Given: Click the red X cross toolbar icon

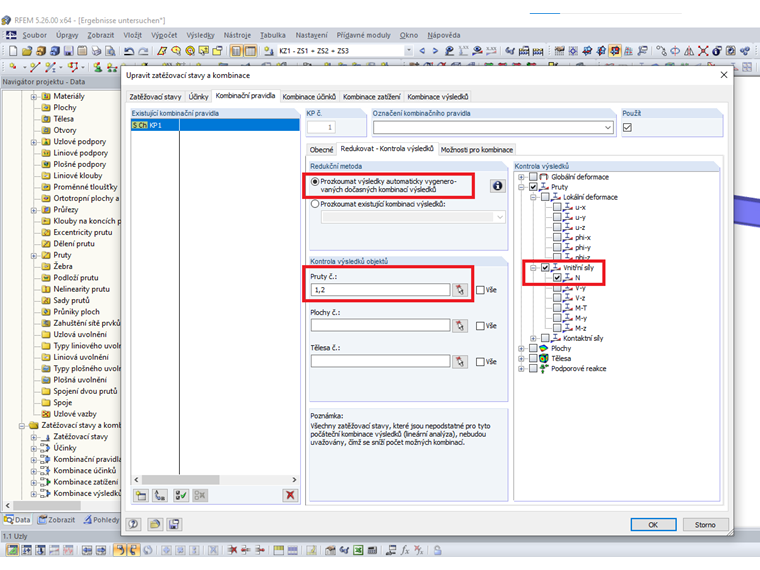Looking at the screenshot, I should click(x=703, y=51).
